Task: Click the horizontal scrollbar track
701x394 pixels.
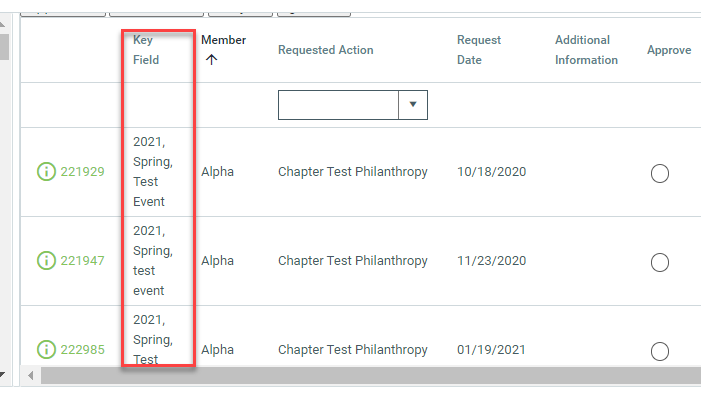Action: 371,376
